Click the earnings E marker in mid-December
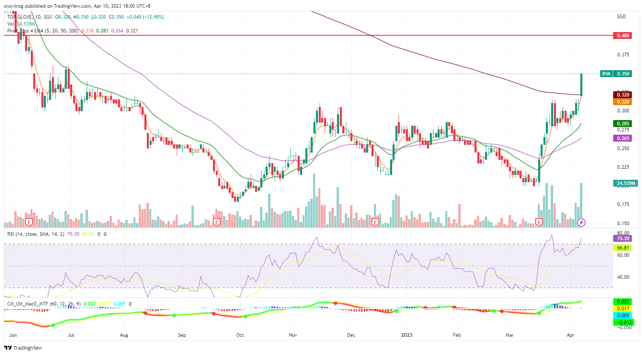Screen dimensions: 644x355 coord(376,222)
